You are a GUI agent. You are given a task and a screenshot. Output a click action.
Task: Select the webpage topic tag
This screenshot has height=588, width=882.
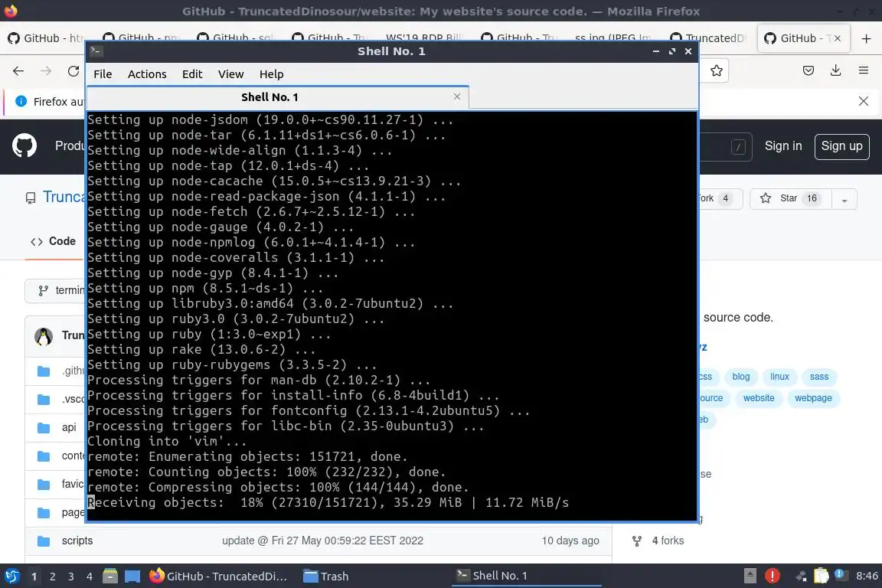click(x=813, y=398)
